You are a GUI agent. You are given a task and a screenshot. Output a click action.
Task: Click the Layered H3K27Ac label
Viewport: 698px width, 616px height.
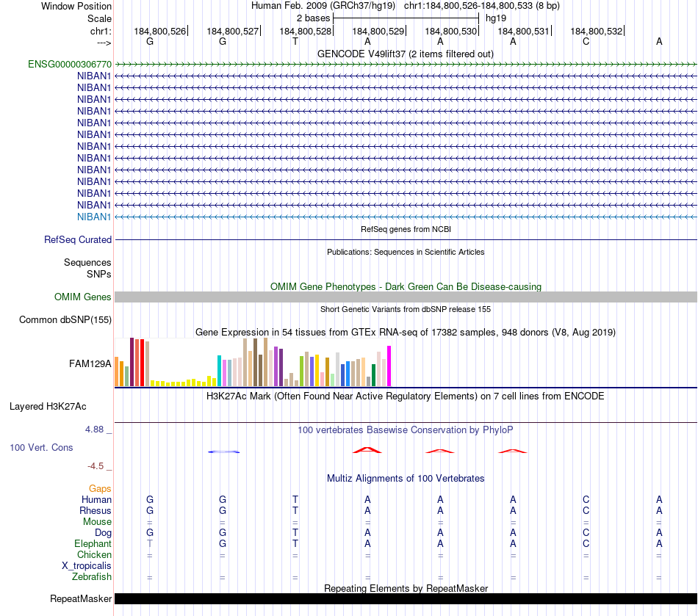[48, 407]
